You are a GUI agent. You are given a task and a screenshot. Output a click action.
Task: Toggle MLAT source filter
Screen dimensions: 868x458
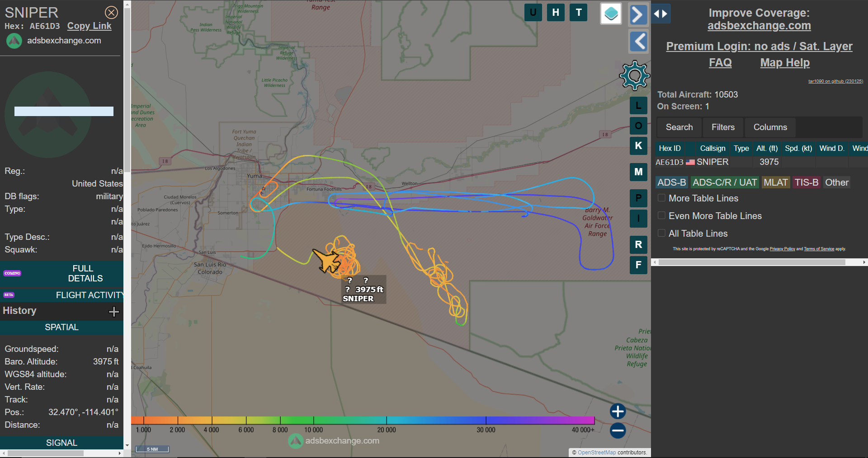[776, 182]
